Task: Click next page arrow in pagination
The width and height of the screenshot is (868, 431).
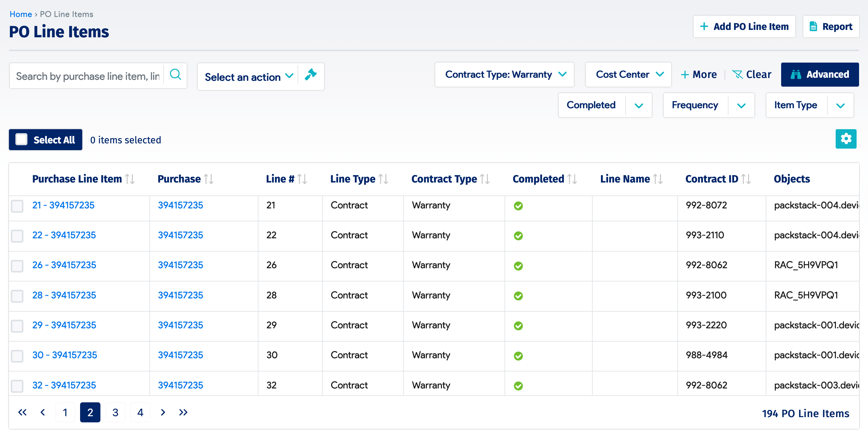Action: 163,413
